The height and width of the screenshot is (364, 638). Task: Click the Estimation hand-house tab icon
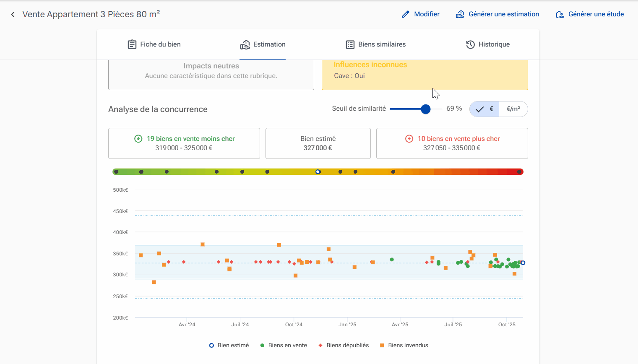coord(245,44)
